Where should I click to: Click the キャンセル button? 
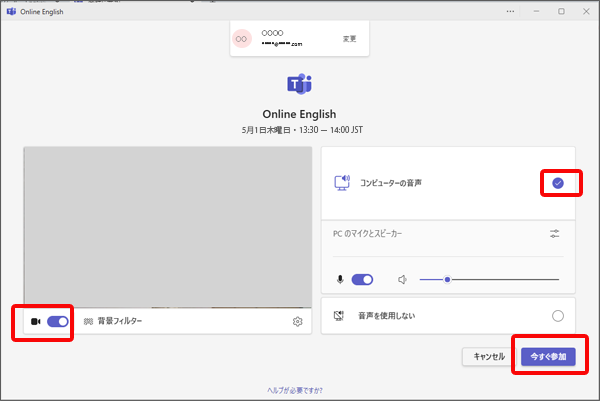[x=489, y=357]
